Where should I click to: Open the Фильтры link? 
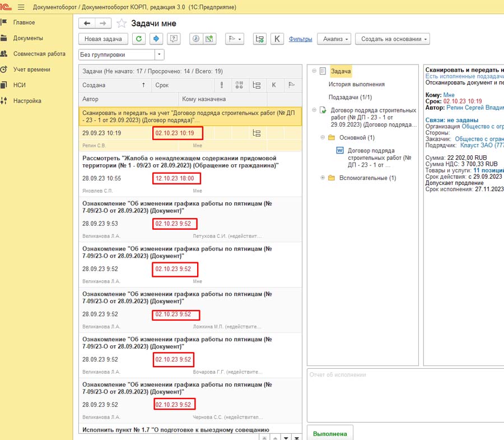(301, 39)
